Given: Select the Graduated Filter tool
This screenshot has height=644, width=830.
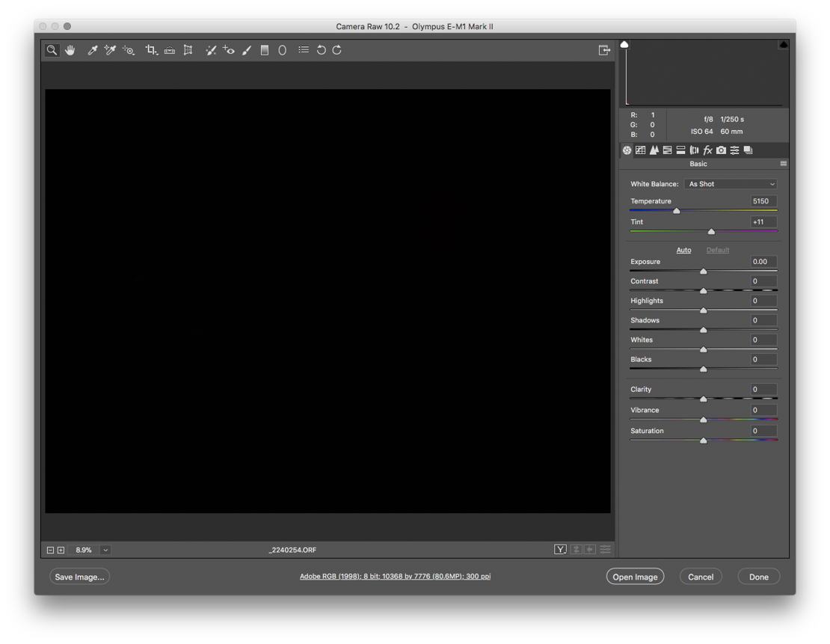Looking at the screenshot, I should 265,50.
